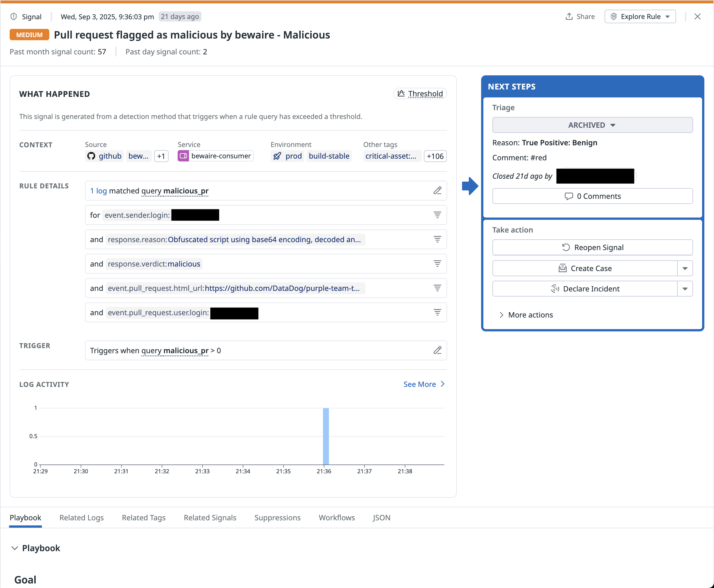Click See More in Log Activity

click(x=420, y=384)
